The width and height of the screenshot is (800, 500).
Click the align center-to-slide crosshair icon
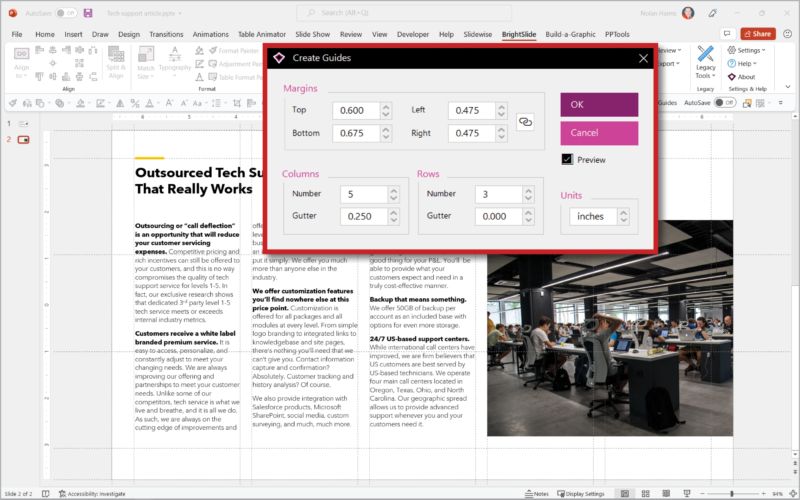tap(53, 63)
